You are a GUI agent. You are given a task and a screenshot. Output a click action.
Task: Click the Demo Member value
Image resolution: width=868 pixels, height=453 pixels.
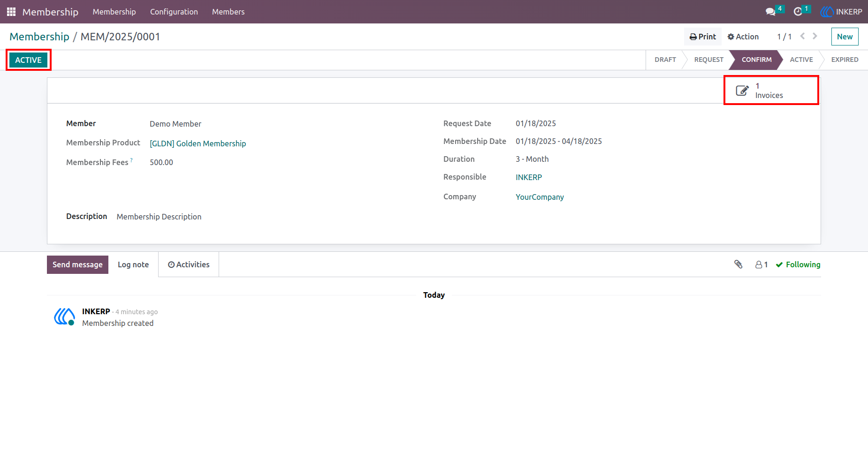point(175,124)
